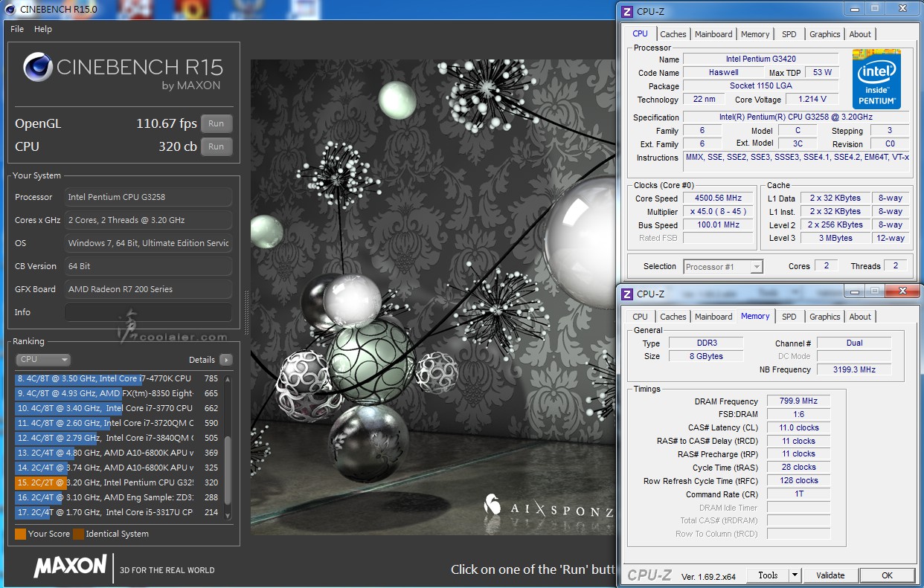Screen dimensions: 924x588
Task: Open the File menu in Cinebench
Action: pos(17,29)
